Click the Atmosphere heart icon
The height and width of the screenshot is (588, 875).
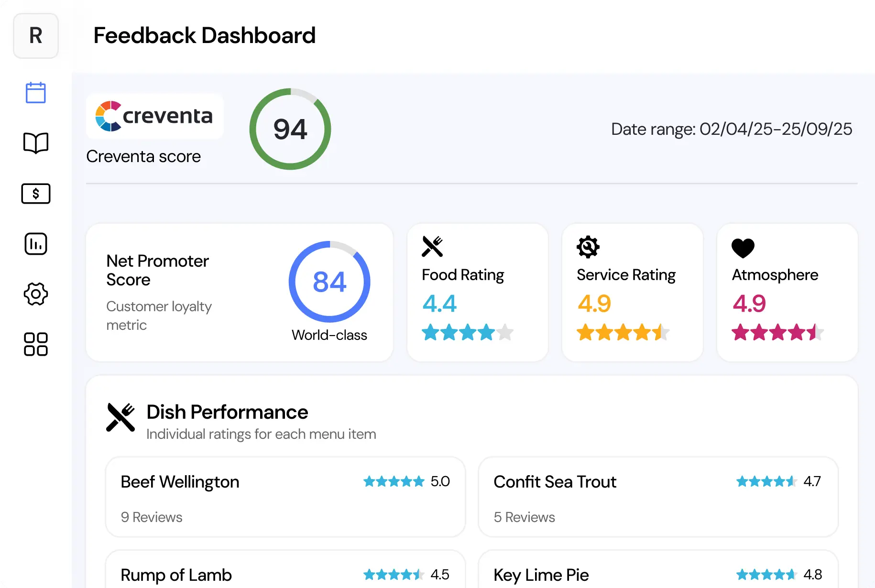point(743,248)
